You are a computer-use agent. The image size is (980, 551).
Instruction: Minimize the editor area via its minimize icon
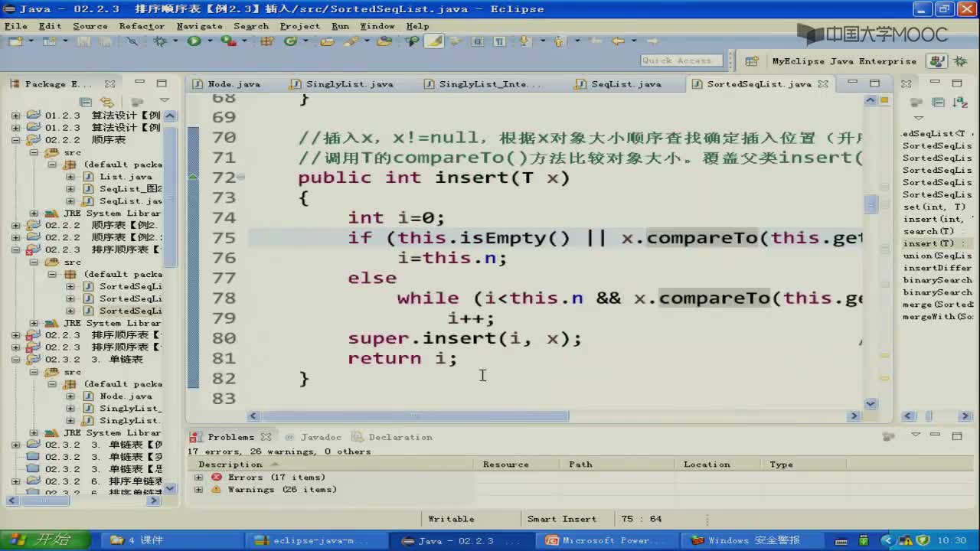pyautogui.click(x=852, y=83)
